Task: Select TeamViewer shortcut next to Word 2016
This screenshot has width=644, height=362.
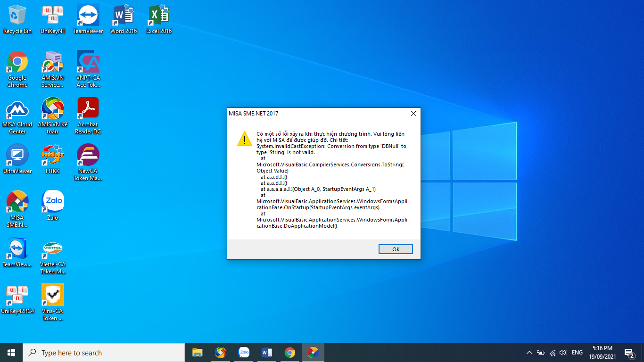Action: pos(88,19)
